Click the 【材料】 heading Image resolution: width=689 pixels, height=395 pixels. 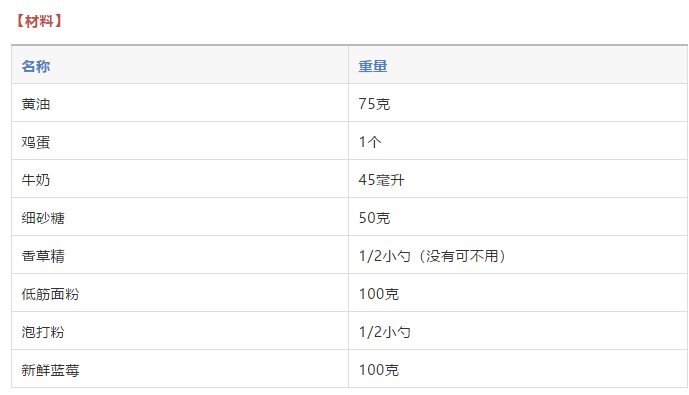tap(39, 21)
